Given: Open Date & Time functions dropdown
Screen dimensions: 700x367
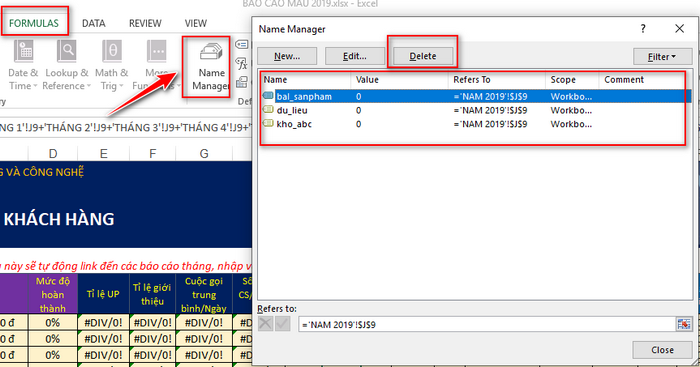Looking at the screenshot, I should pos(23,65).
